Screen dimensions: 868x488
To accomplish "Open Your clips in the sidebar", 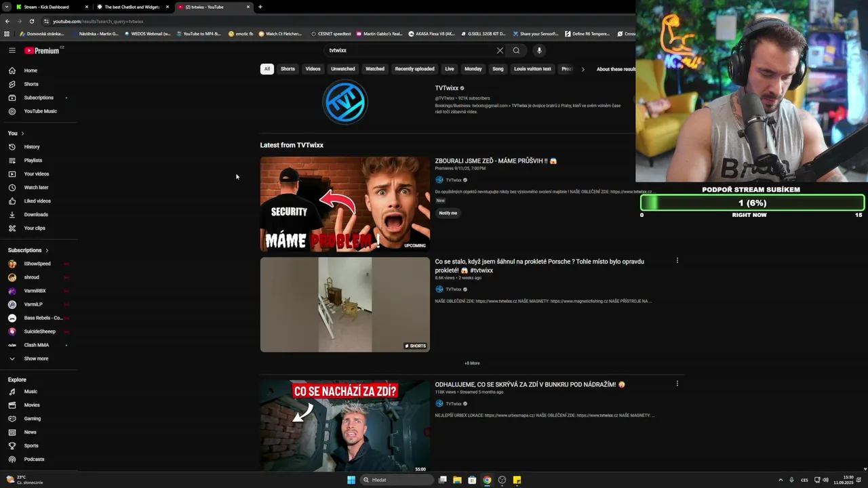I will click(x=35, y=228).
